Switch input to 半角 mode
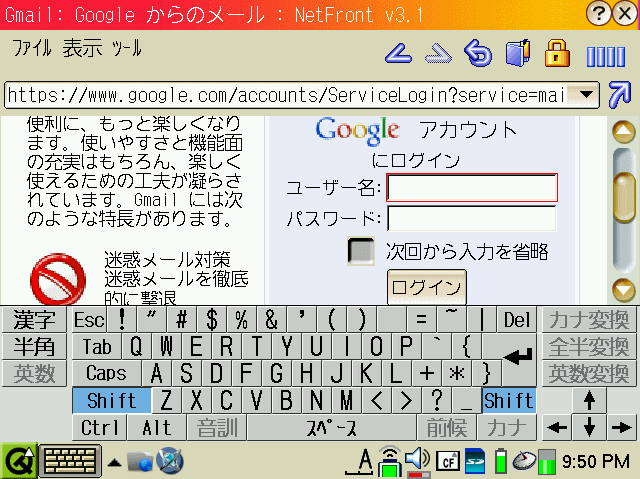Image resolution: width=640 pixels, height=479 pixels. [x=34, y=346]
